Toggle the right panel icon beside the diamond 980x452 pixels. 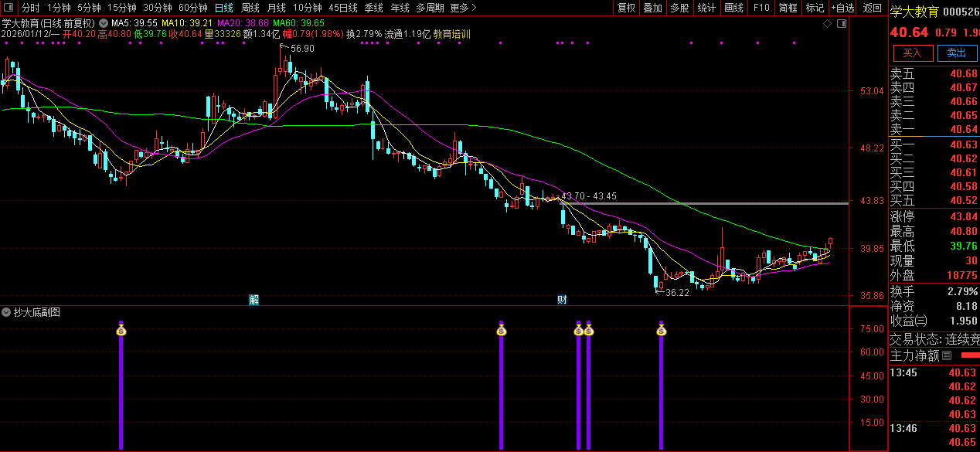click(x=842, y=24)
